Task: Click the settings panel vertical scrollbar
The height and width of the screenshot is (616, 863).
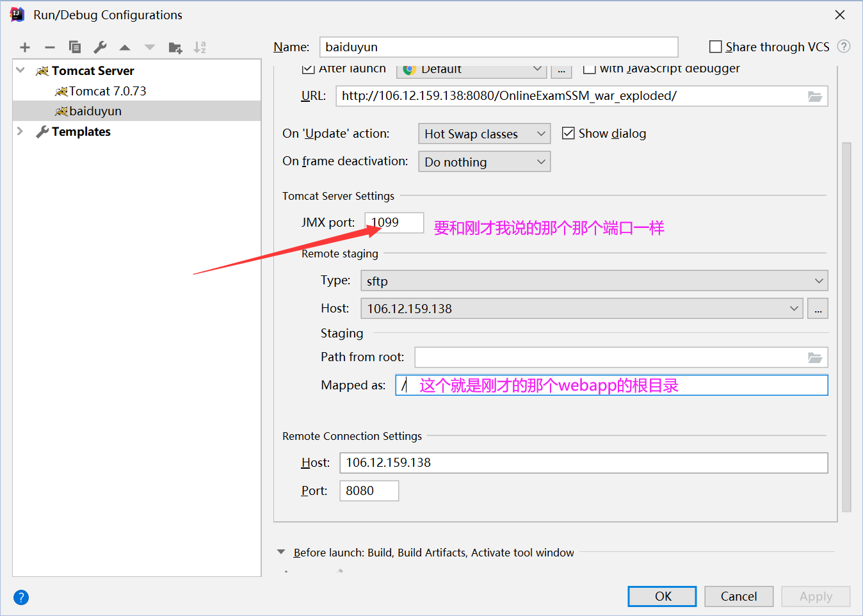Action: click(x=846, y=327)
